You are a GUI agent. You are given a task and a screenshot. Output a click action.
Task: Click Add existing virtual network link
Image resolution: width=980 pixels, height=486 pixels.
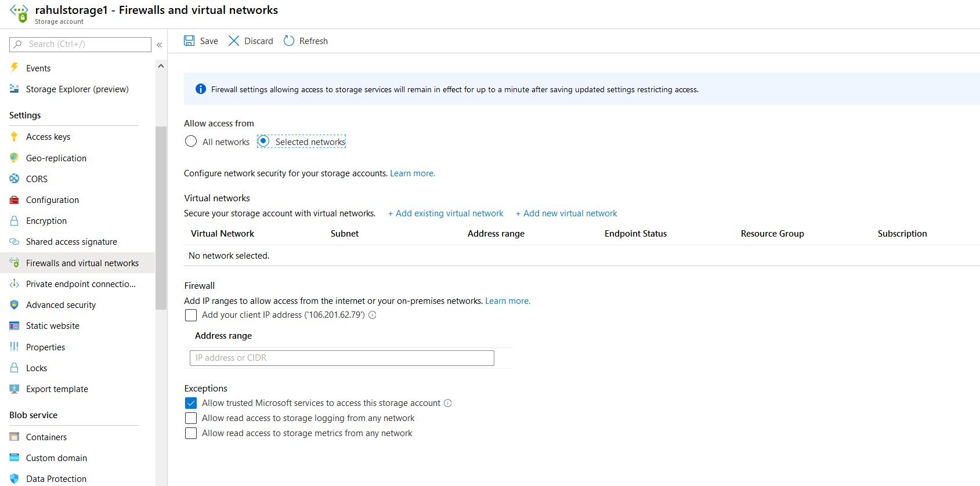[446, 213]
